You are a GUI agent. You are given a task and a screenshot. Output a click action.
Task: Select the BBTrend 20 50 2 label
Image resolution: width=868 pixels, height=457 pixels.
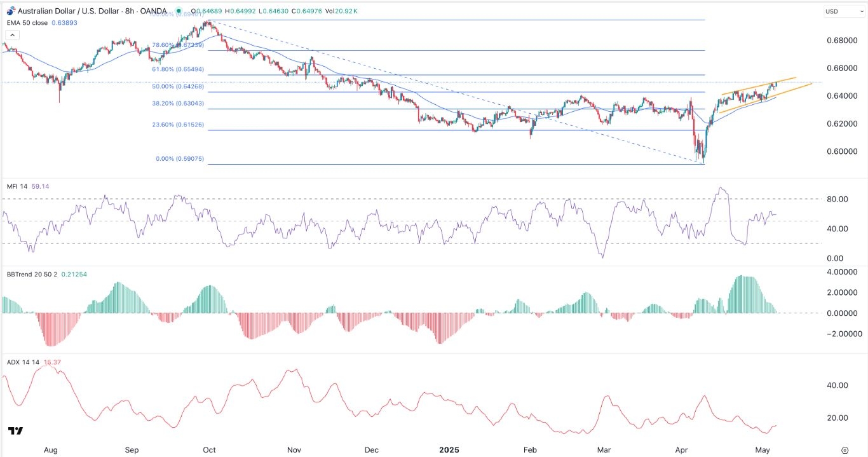(x=29, y=275)
